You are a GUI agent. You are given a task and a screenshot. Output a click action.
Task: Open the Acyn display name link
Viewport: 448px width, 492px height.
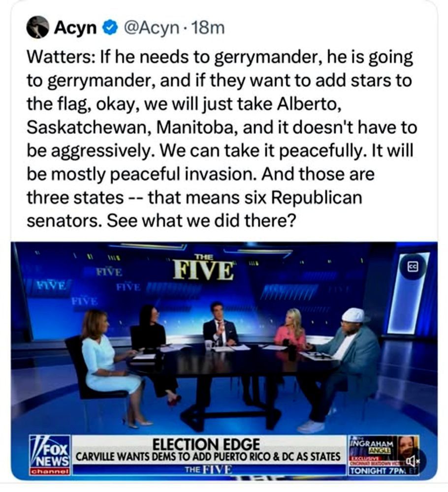(75, 28)
